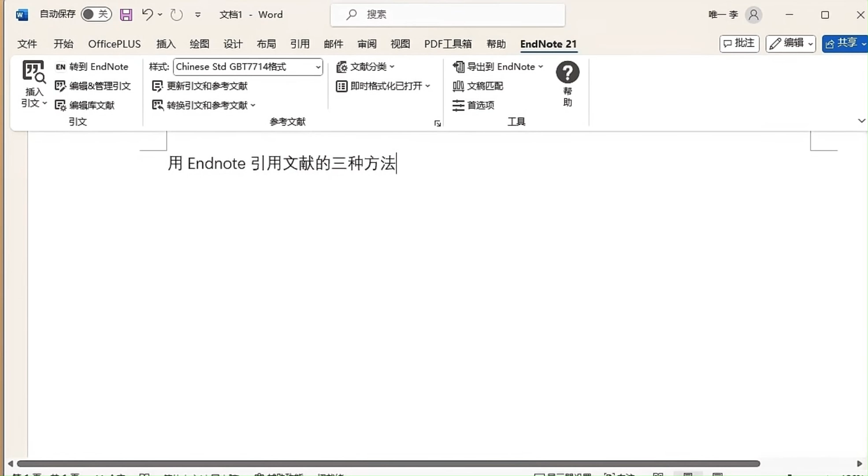Switch to the 设计 tab
This screenshot has height=476, width=868.
tap(233, 44)
